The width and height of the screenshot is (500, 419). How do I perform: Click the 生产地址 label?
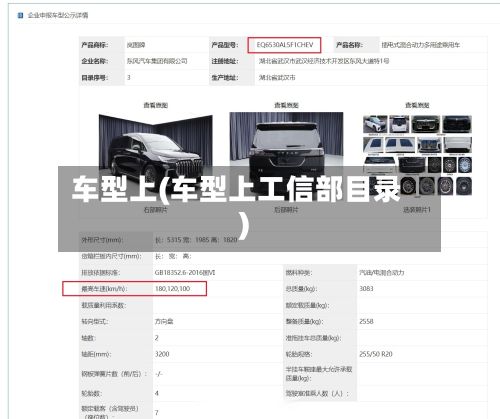click(225, 78)
